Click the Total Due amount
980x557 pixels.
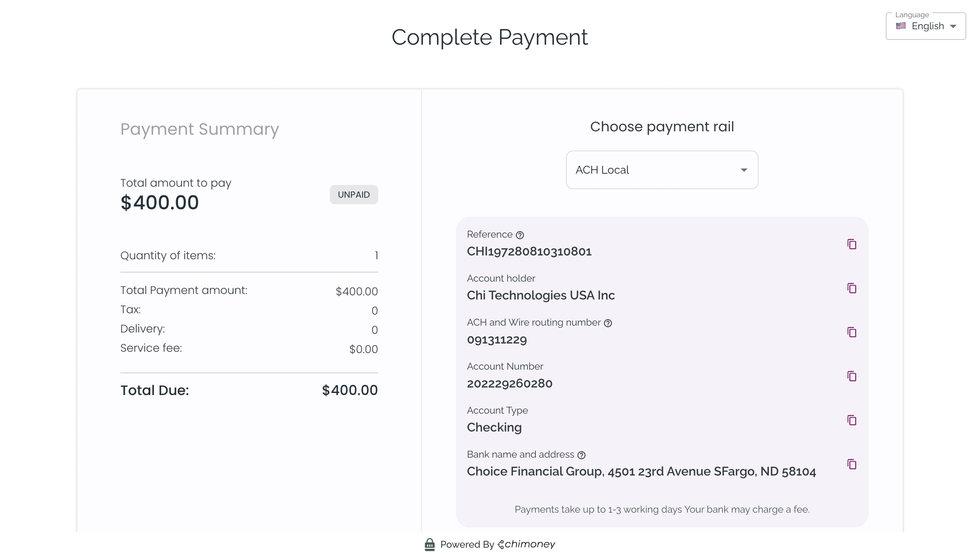(350, 390)
